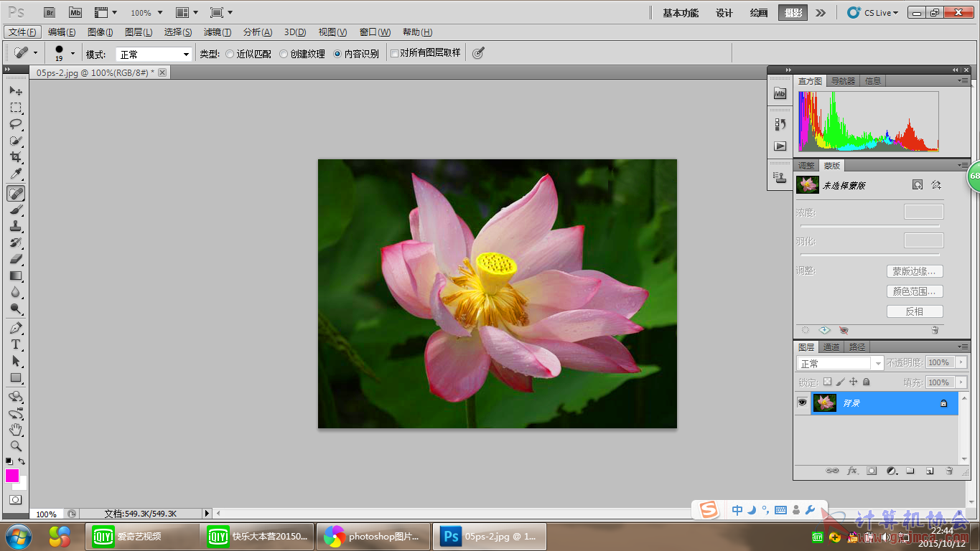The width and height of the screenshot is (980, 551).
Task: Open the tool preset picker arrow
Action: click(35, 53)
